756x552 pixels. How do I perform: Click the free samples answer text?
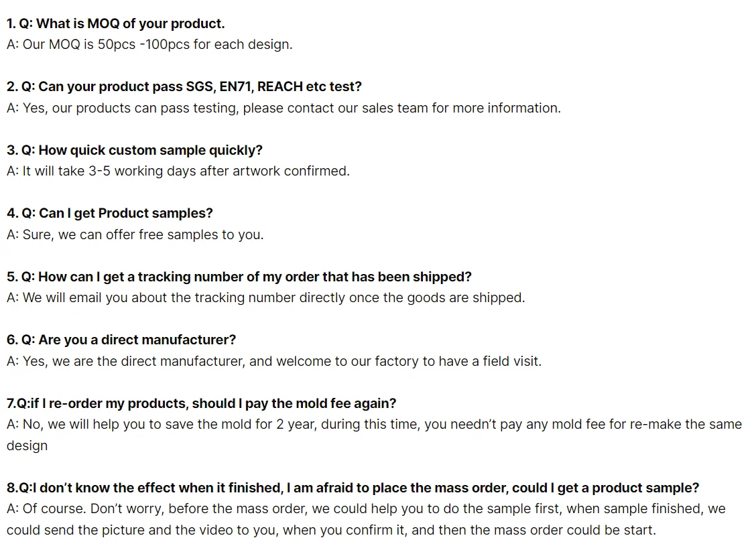click(135, 234)
